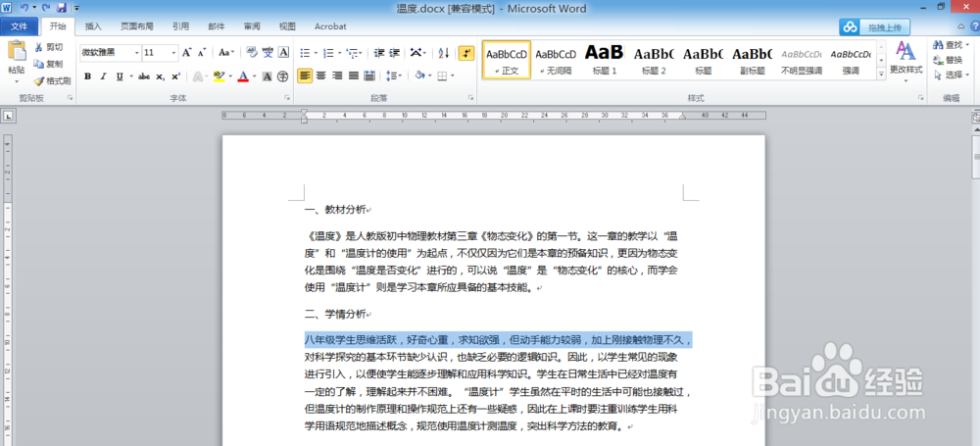
Task: Toggle show/hide paragraph marks
Action: point(466,53)
